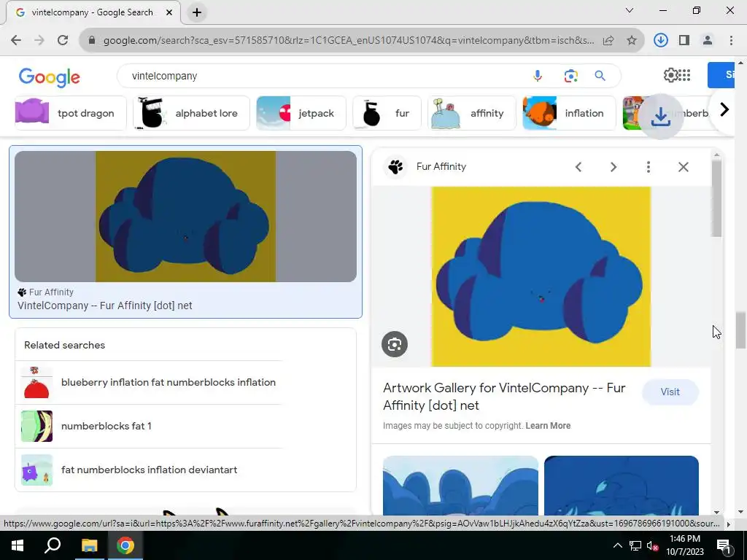
Task: Show previous image in preview panel
Action: 578,167
